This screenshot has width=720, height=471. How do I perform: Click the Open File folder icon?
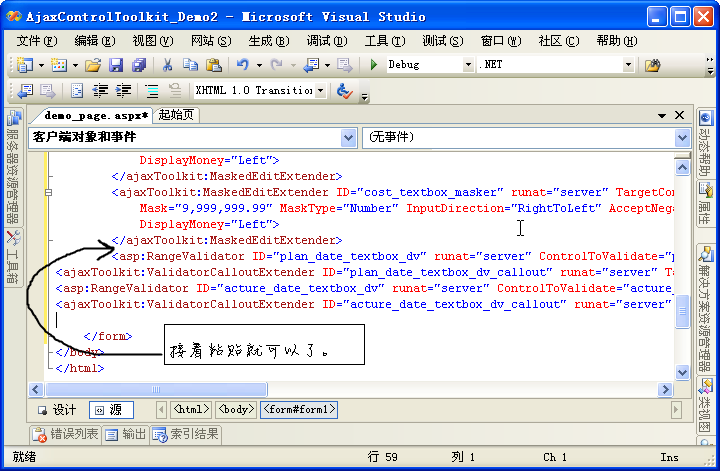[x=93, y=65]
